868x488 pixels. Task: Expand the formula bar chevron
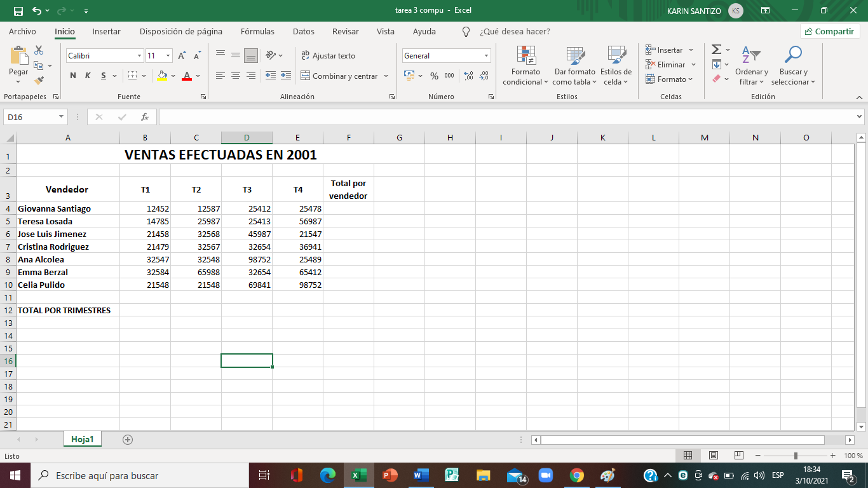point(860,117)
